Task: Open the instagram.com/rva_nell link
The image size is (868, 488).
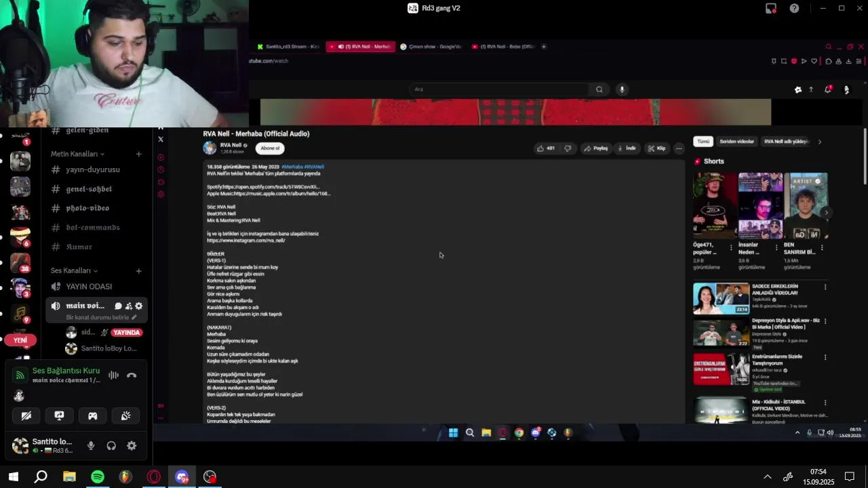Action: point(246,241)
